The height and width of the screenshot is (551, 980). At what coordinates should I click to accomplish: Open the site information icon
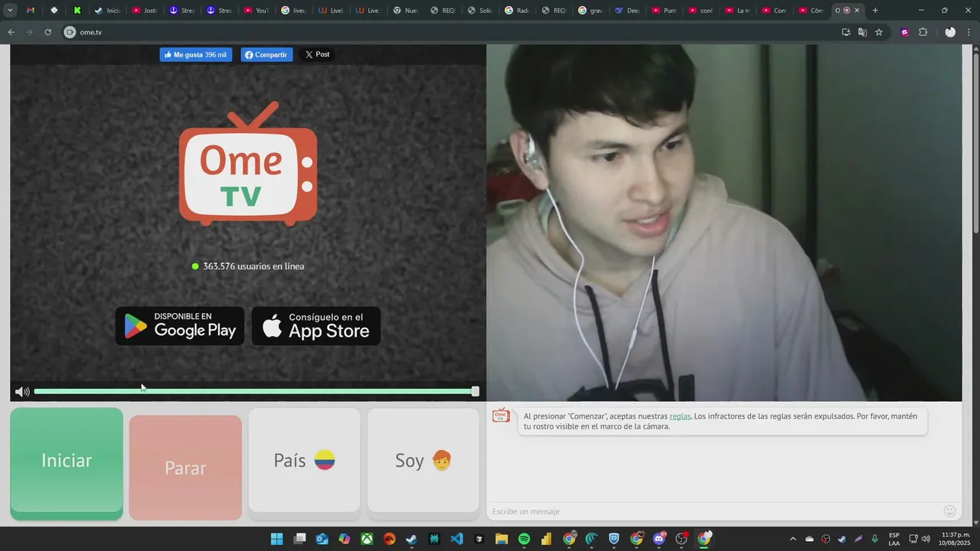[x=70, y=32]
